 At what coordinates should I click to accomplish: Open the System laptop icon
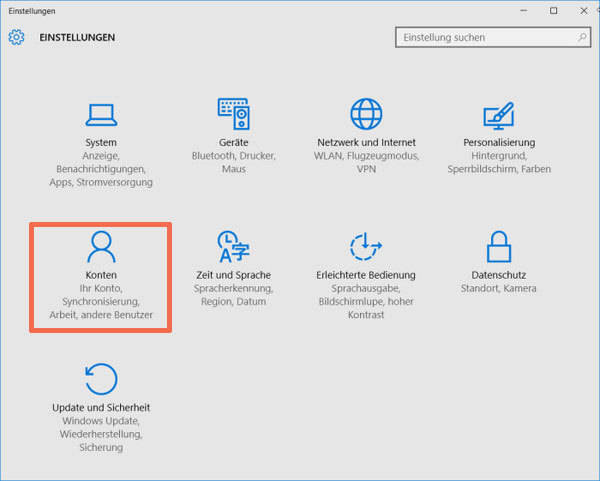(101, 115)
